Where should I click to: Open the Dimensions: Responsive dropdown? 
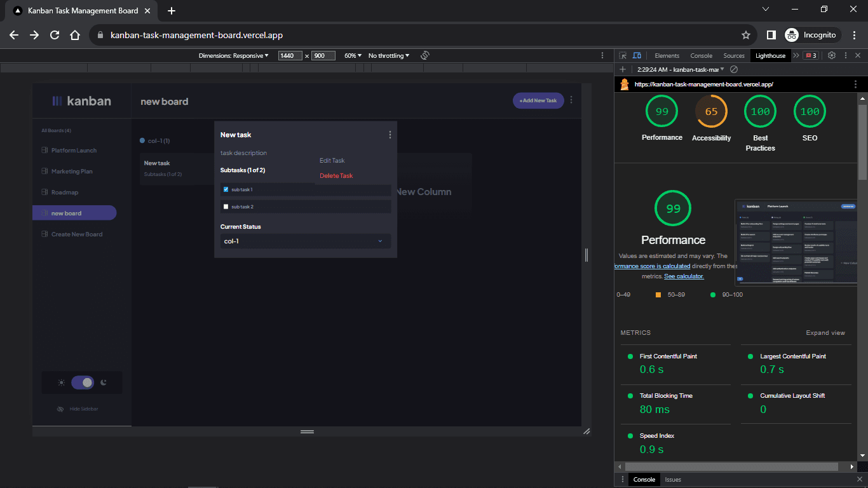coord(233,56)
